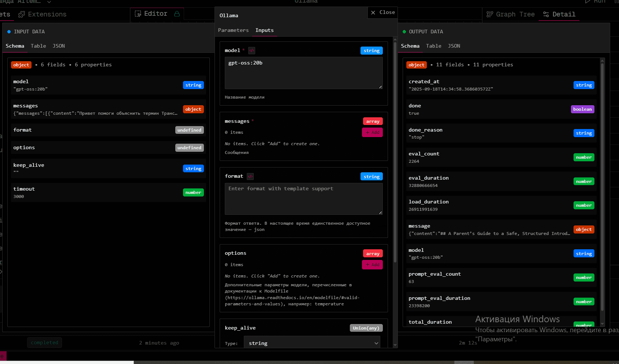Viewport: 619px width, 364px height.
Task: Click the Ollama inputs panel scrollbar
Action: click(x=395, y=152)
